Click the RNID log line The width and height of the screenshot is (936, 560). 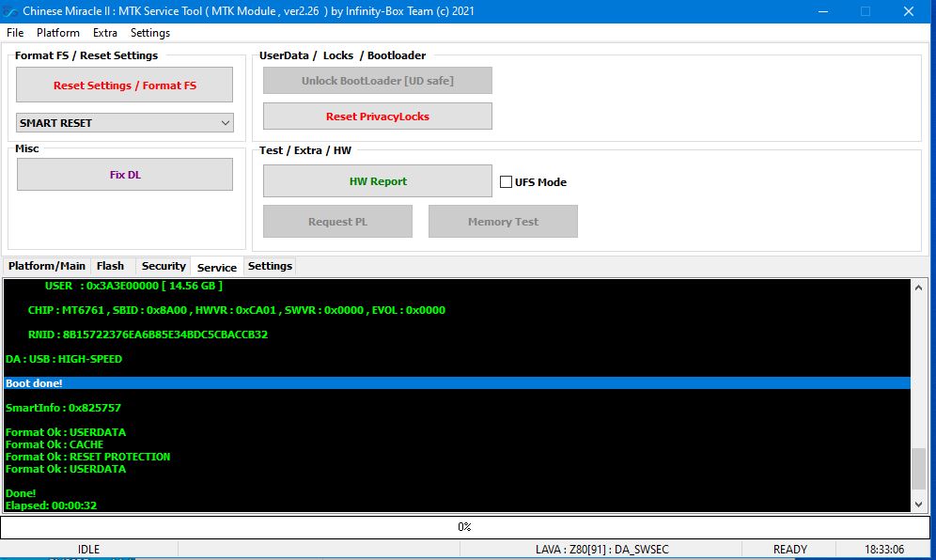(148, 334)
